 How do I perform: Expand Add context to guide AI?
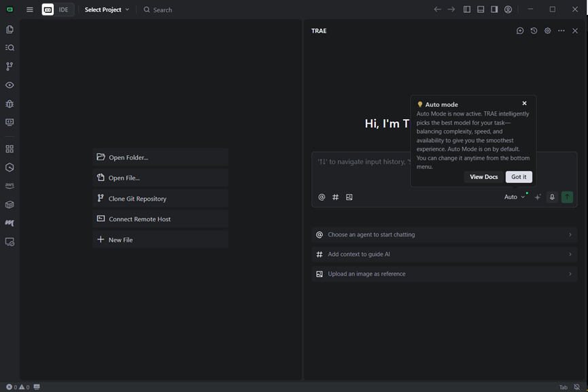tap(445, 255)
